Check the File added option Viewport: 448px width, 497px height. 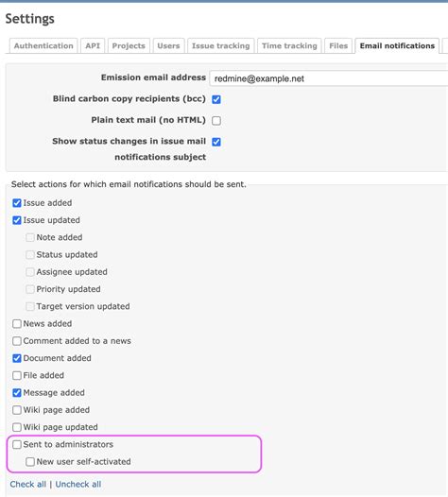17,375
